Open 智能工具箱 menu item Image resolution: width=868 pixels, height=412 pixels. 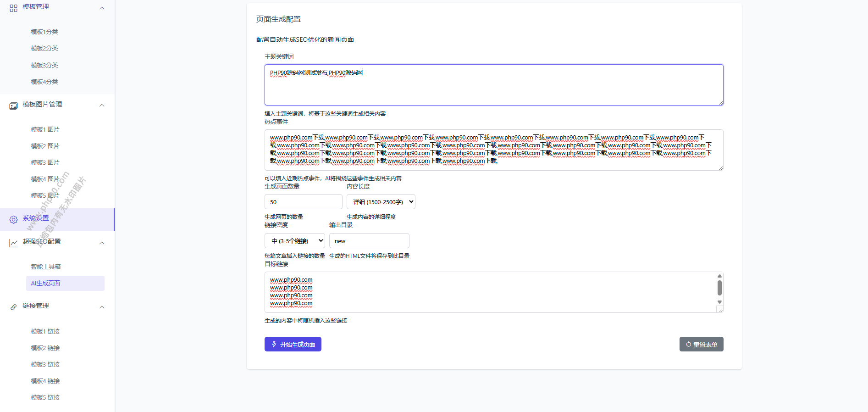point(46,267)
